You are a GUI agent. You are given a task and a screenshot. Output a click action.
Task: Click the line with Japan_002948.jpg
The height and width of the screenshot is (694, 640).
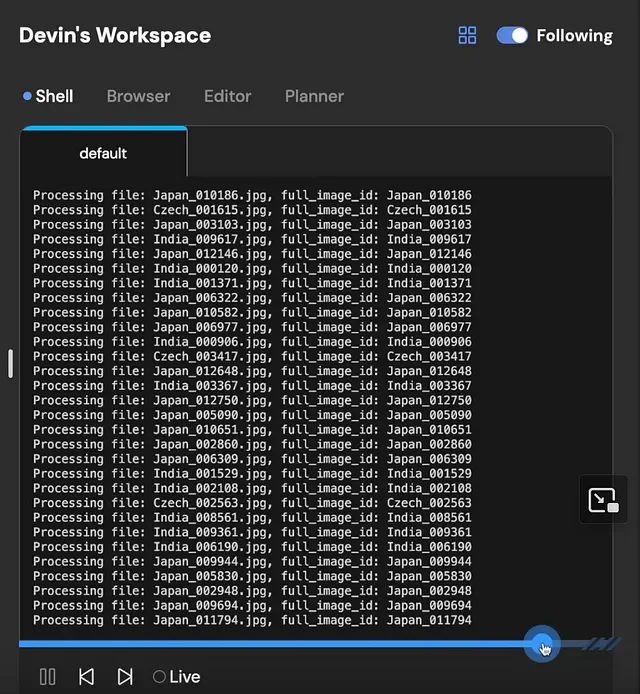pos(252,590)
